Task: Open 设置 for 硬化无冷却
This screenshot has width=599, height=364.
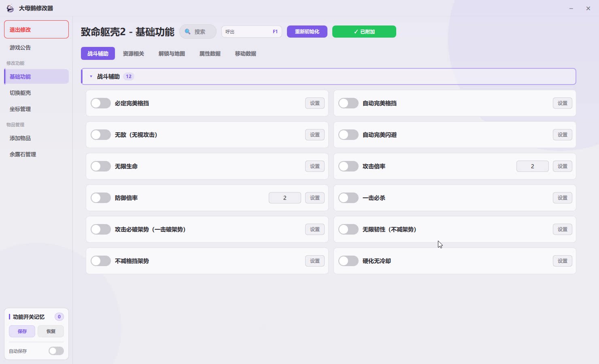Action: pyautogui.click(x=563, y=261)
